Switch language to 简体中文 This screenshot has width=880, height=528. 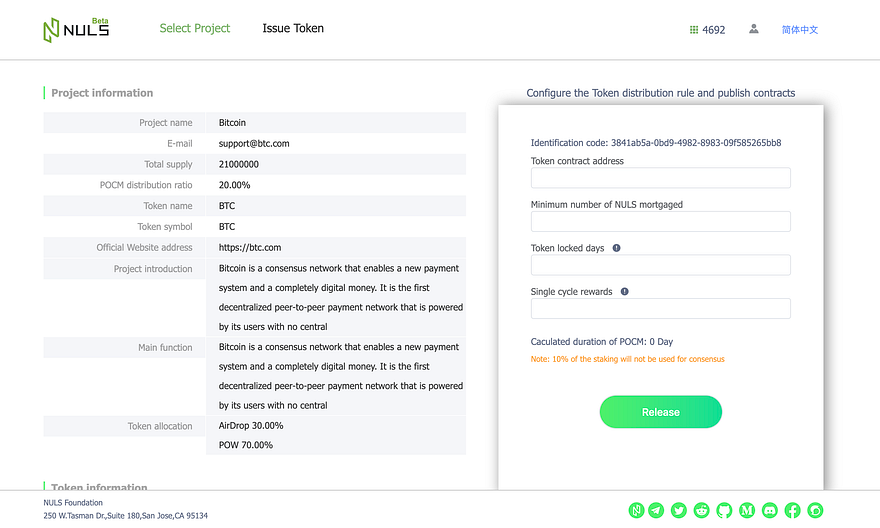(800, 30)
